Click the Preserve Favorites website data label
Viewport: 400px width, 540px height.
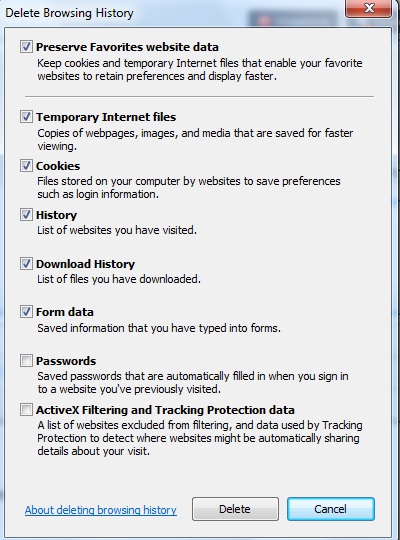(x=127, y=47)
